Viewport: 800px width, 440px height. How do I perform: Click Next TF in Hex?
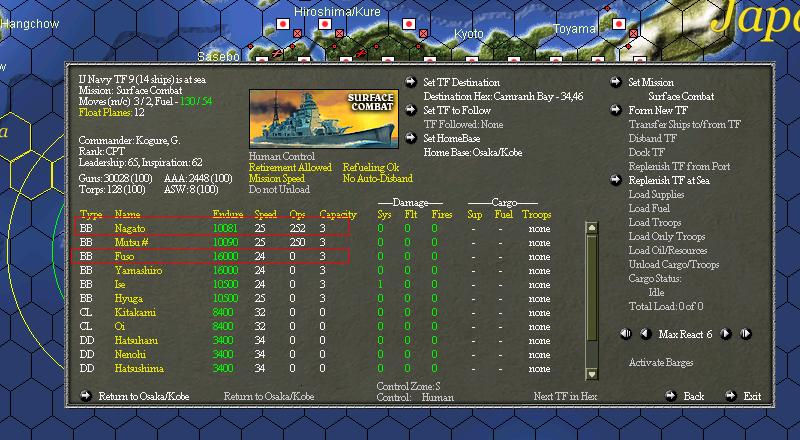coord(565,396)
